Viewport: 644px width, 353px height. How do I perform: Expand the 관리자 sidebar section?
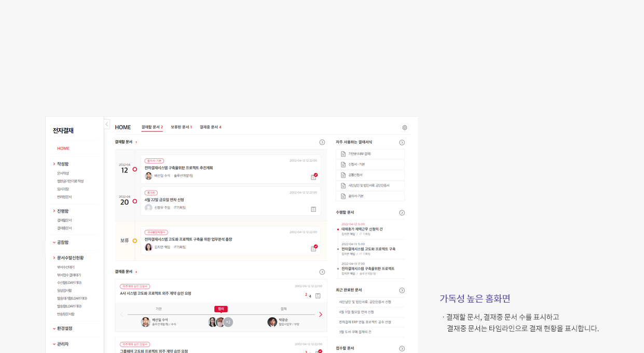62,344
